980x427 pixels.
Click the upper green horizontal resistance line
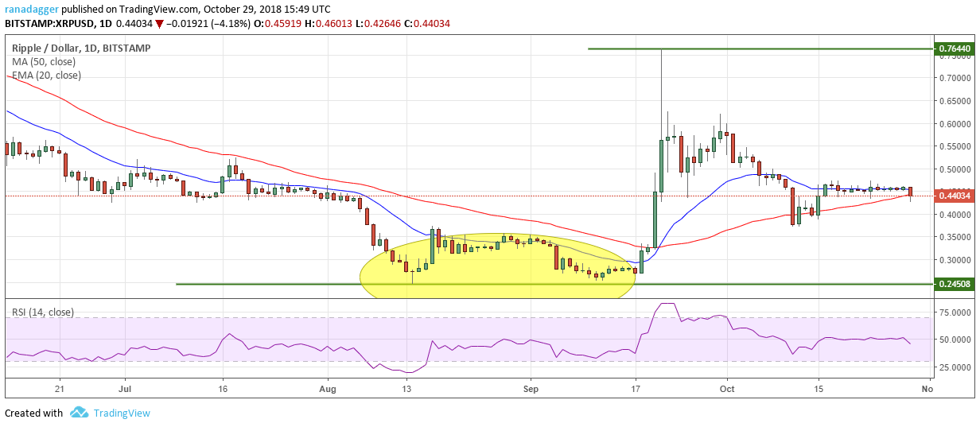(x=760, y=49)
